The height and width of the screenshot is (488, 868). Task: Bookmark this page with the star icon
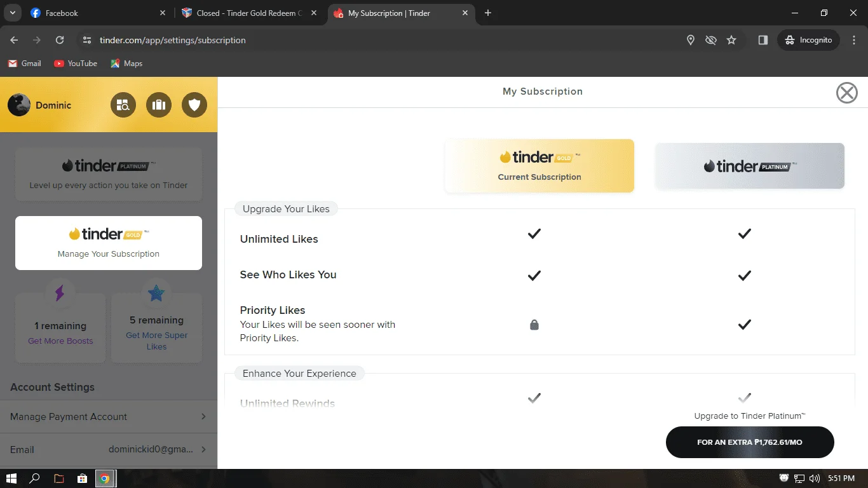pos(731,40)
